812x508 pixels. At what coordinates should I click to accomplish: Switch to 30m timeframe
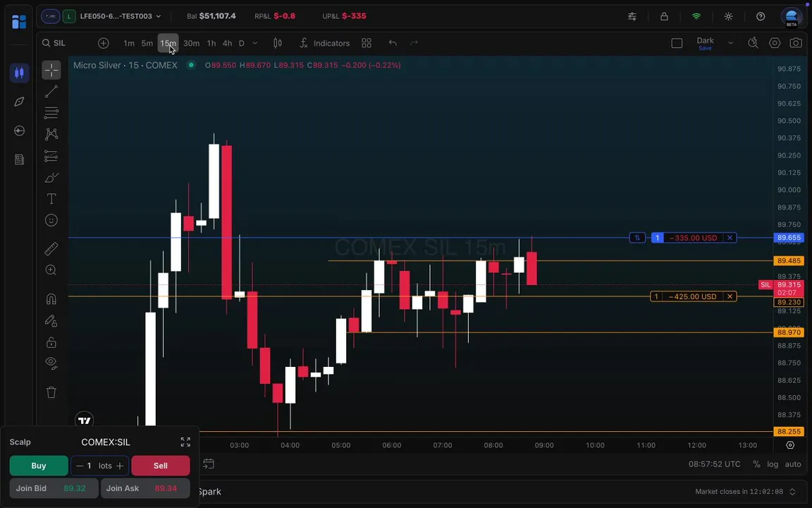(192, 43)
